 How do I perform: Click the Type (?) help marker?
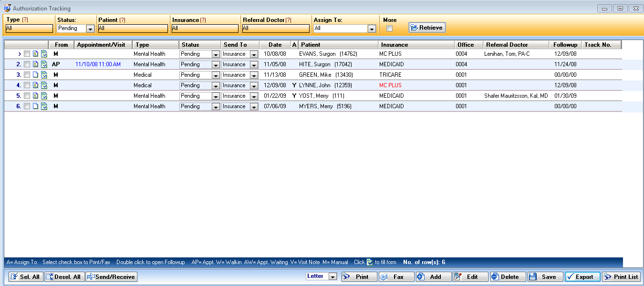25,20
